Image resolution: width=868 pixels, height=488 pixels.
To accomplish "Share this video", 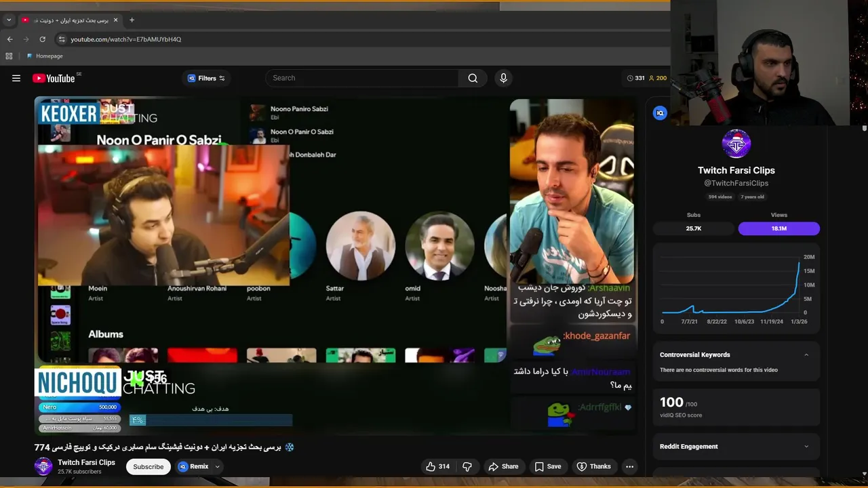I will tap(504, 466).
